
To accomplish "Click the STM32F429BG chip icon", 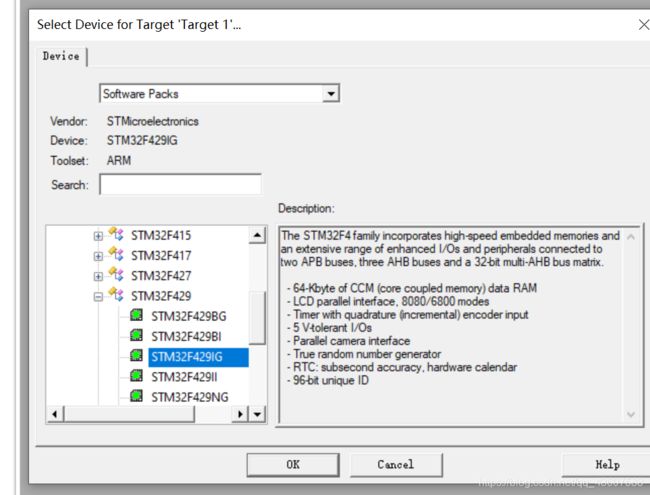I will [x=136, y=315].
